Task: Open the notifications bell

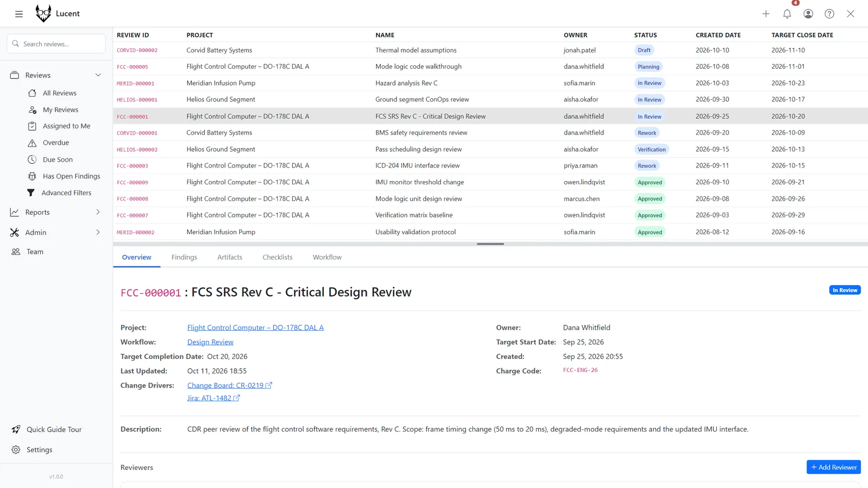Action: pyautogui.click(x=787, y=14)
